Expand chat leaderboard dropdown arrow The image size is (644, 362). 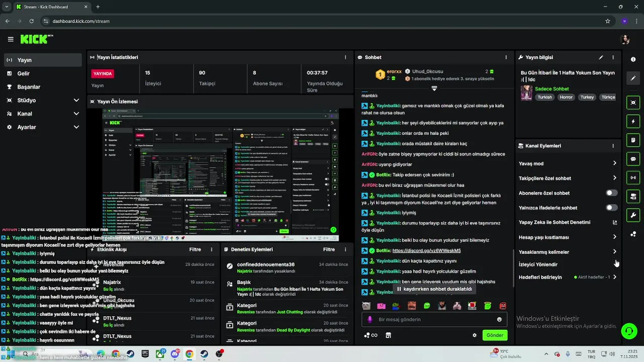(x=434, y=88)
